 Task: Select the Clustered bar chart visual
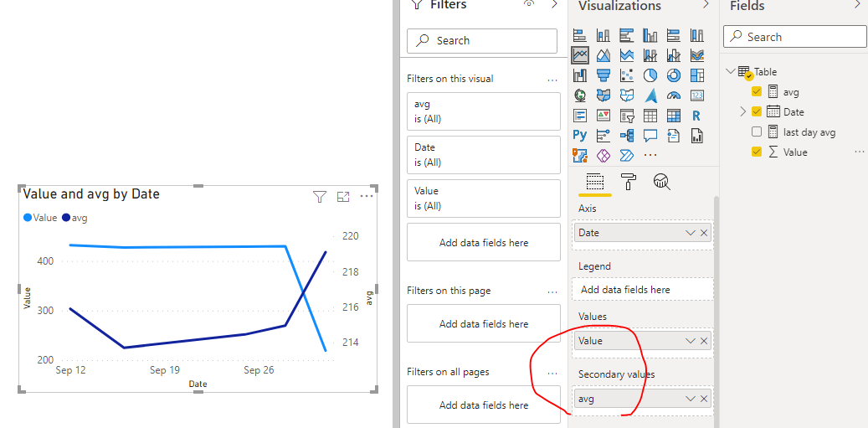click(x=627, y=36)
